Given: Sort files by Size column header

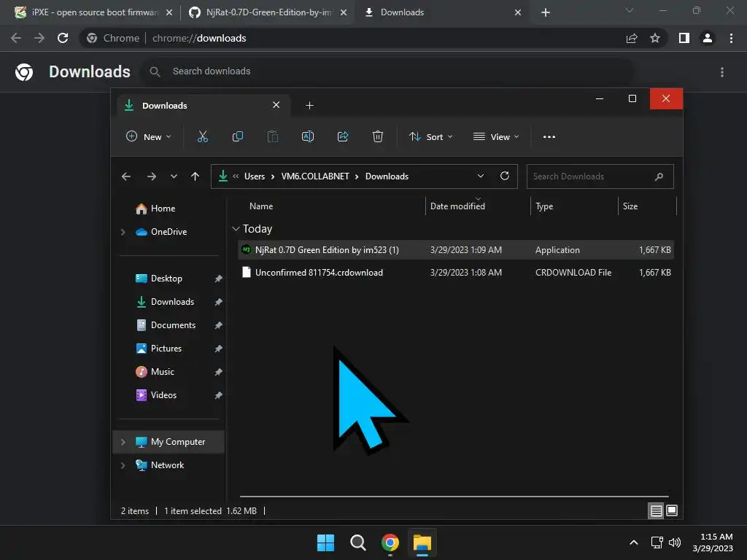Looking at the screenshot, I should (630, 206).
